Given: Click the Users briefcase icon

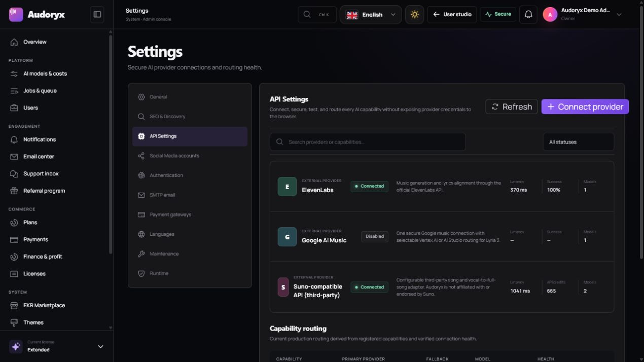Looking at the screenshot, I should pyautogui.click(x=14, y=108).
